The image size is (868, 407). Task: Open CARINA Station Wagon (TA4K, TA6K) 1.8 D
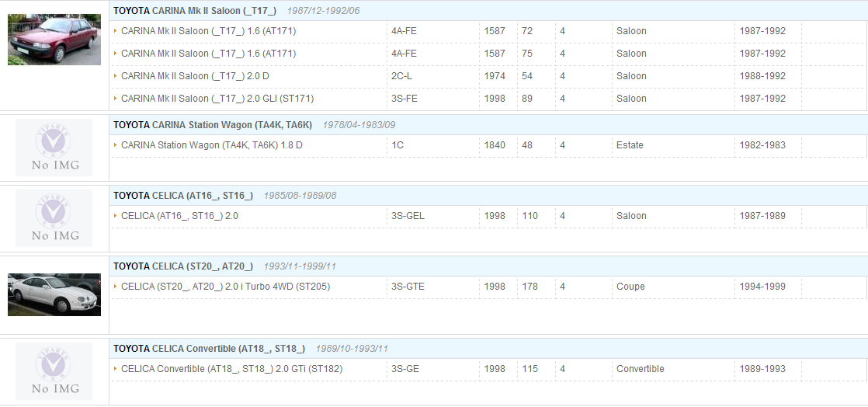tap(211, 145)
